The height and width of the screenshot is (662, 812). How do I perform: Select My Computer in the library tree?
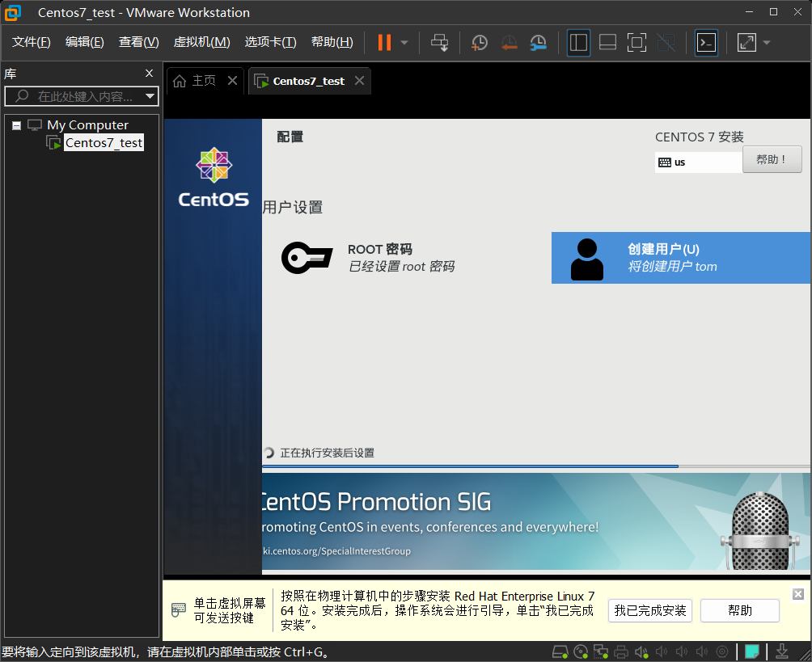87,125
